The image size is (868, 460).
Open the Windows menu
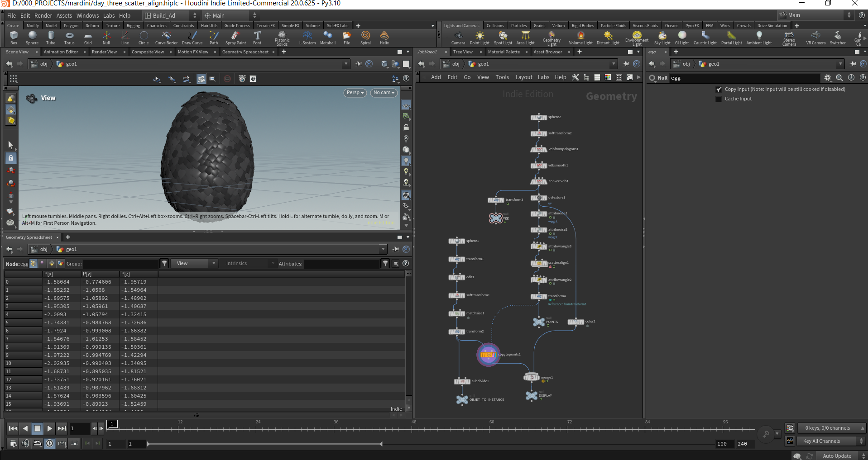pos(87,15)
